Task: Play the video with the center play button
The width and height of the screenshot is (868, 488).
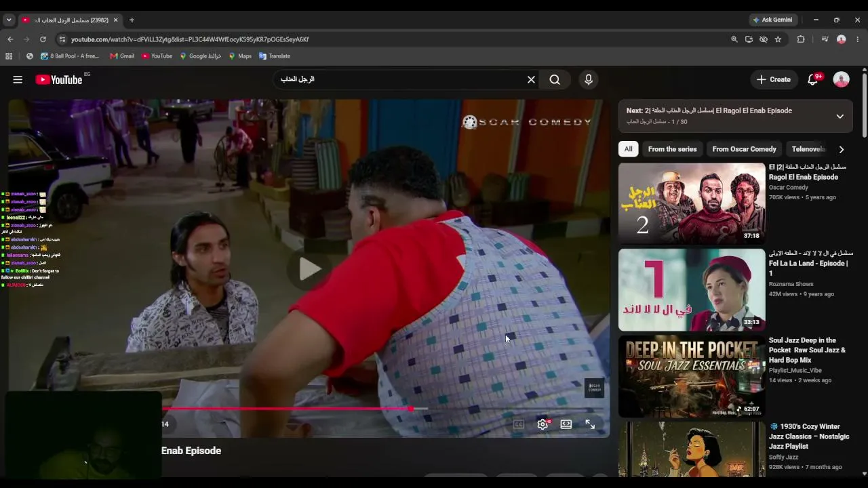Action: (x=309, y=269)
